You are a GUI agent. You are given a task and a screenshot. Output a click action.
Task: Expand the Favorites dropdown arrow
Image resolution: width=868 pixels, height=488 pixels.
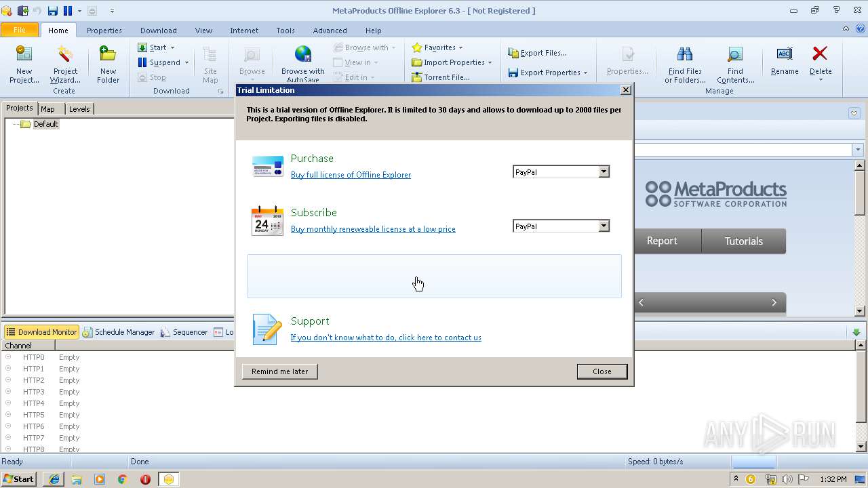point(460,47)
